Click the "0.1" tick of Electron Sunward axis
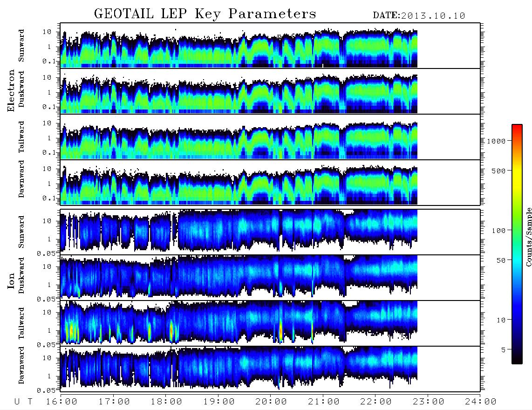 click(49, 61)
